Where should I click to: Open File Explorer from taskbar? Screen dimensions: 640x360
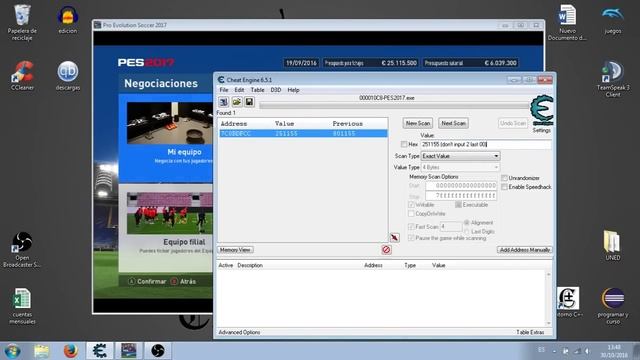(x=42, y=351)
